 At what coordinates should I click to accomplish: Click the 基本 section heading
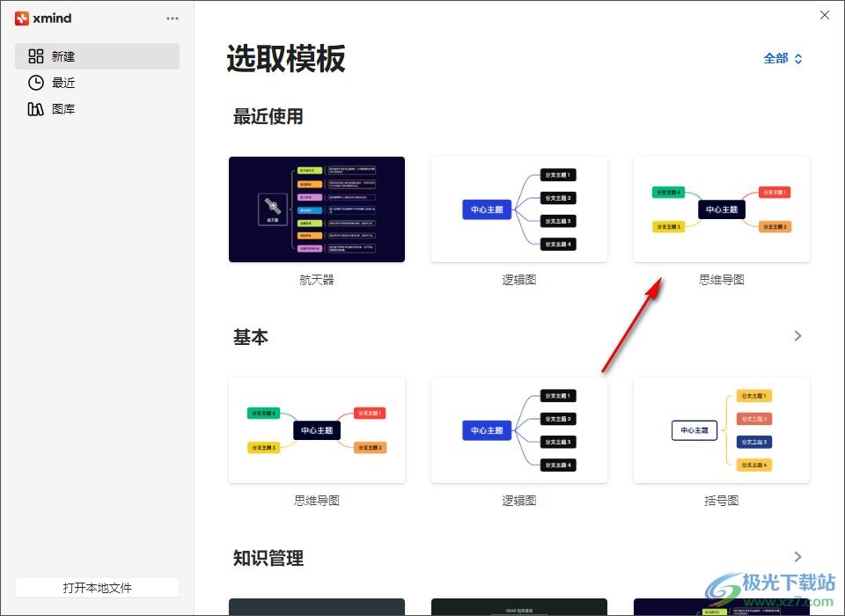coord(251,337)
